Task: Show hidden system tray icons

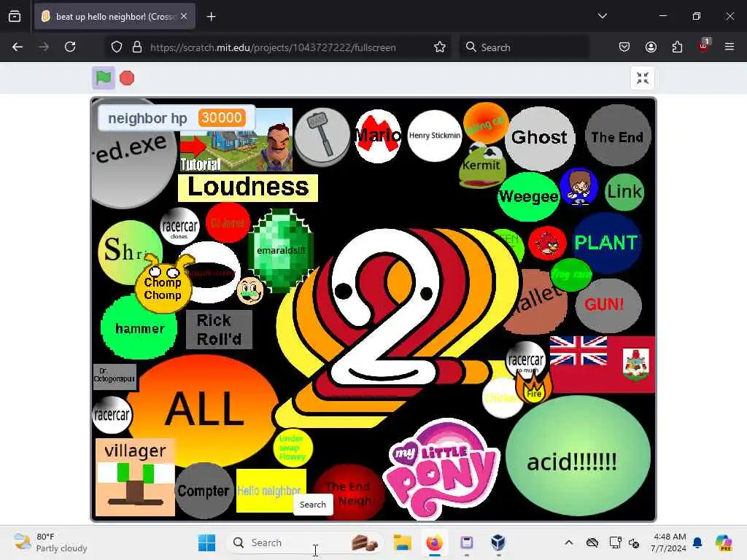Action: tap(569, 542)
